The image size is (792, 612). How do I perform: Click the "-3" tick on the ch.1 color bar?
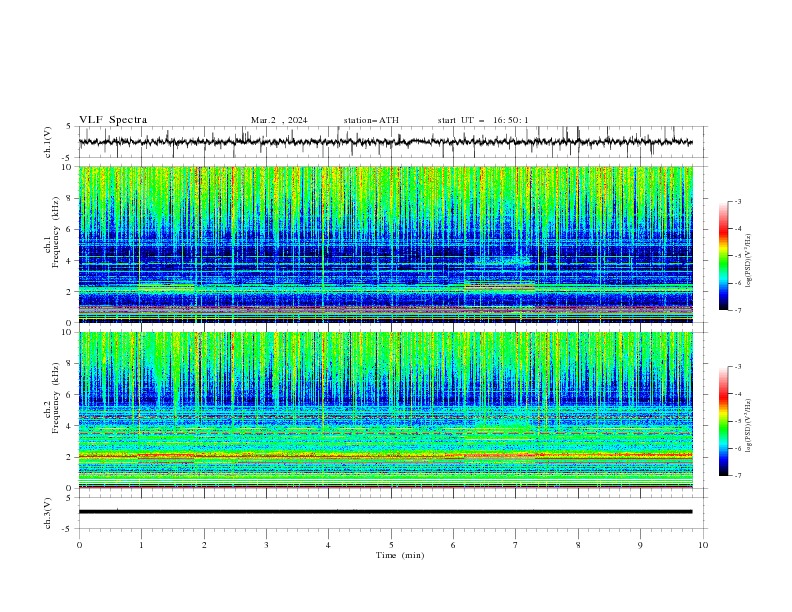(x=738, y=201)
